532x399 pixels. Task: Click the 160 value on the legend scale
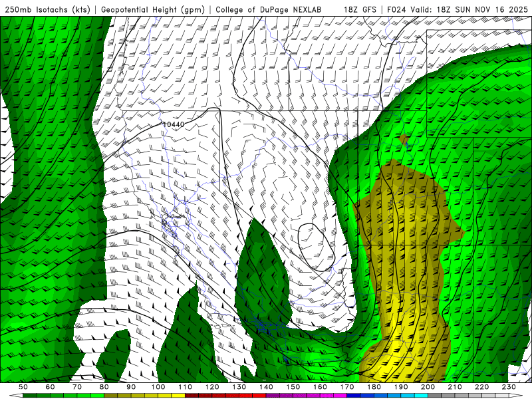tap(320, 387)
